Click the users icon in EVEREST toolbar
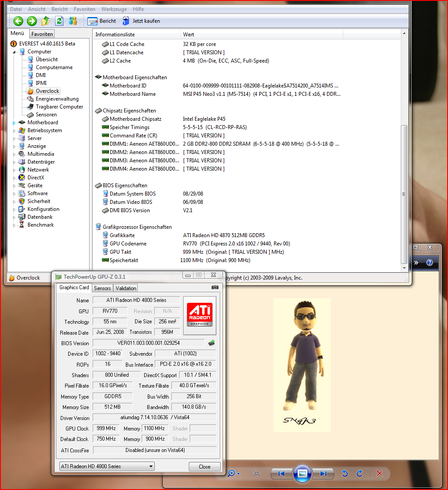The image size is (448, 490). pyautogui.click(x=73, y=21)
